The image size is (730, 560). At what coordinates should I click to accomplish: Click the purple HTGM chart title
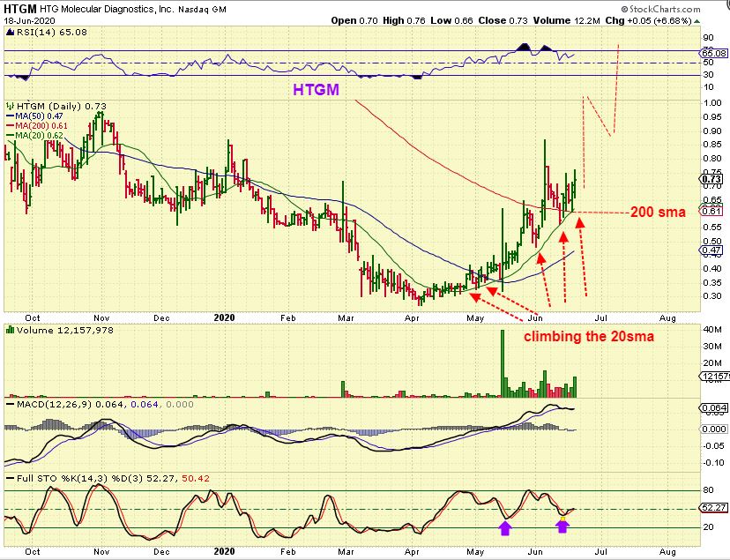[x=317, y=89]
